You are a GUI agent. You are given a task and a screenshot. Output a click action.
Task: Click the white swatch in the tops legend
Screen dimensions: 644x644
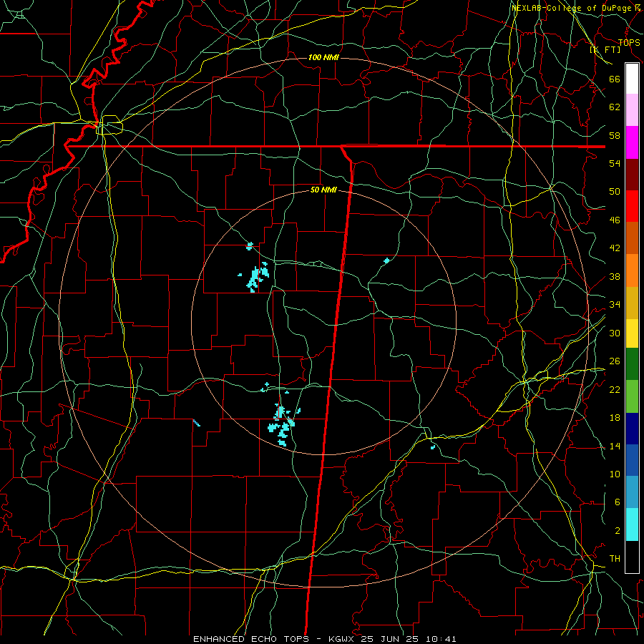pyautogui.click(x=632, y=79)
